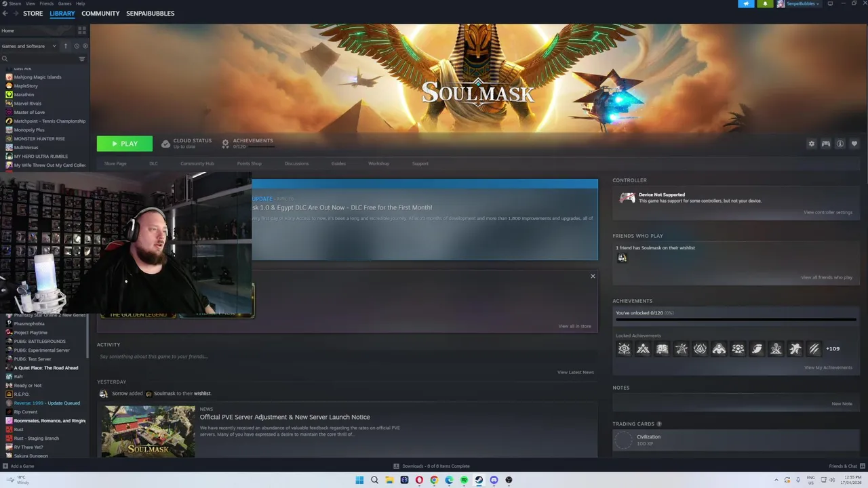
Task: Click View all in store
Action: [574, 326]
